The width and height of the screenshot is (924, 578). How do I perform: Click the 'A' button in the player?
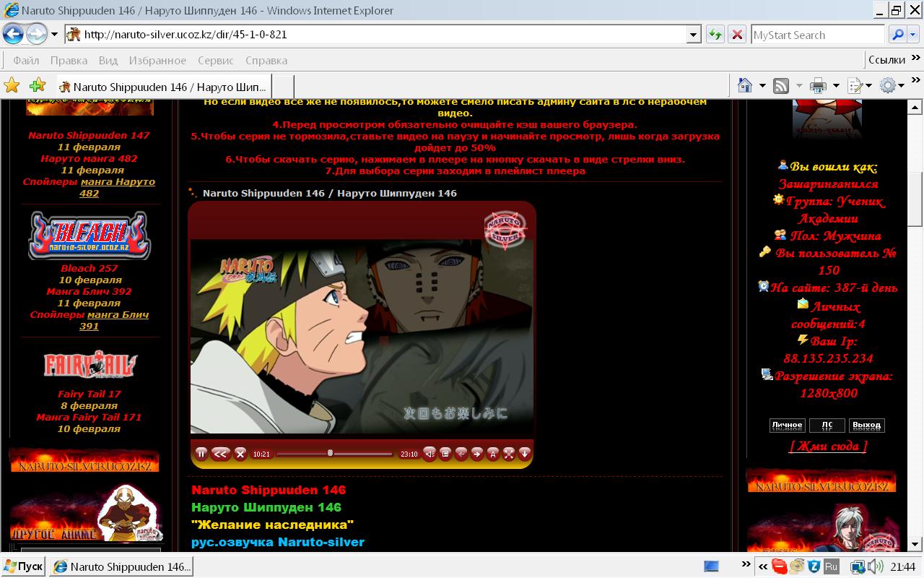click(493, 453)
